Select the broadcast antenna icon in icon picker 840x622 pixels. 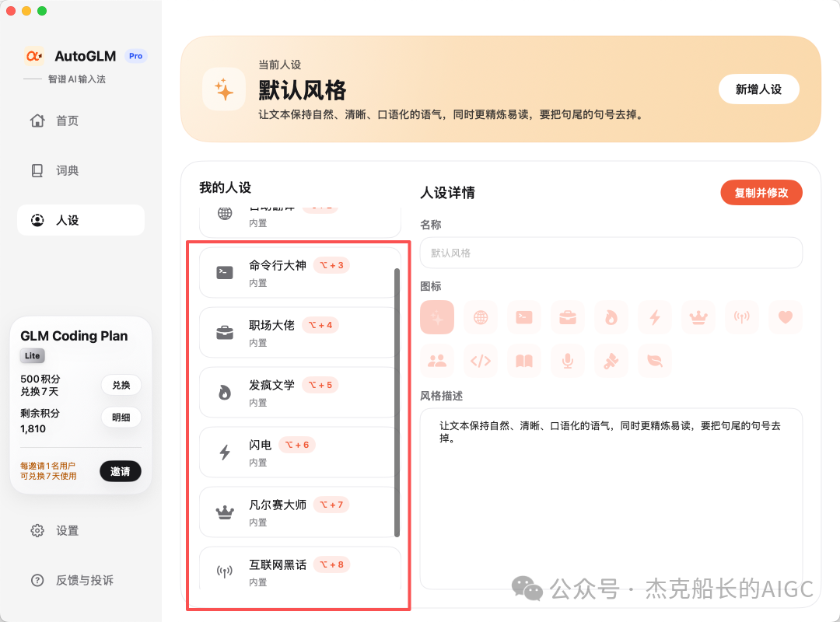click(x=742, y=317)
